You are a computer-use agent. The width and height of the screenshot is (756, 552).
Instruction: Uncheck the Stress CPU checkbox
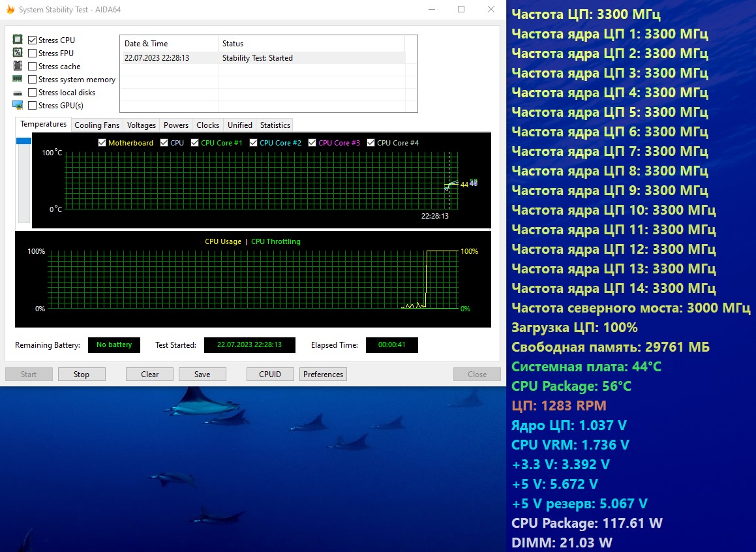(x=33, y=40)
